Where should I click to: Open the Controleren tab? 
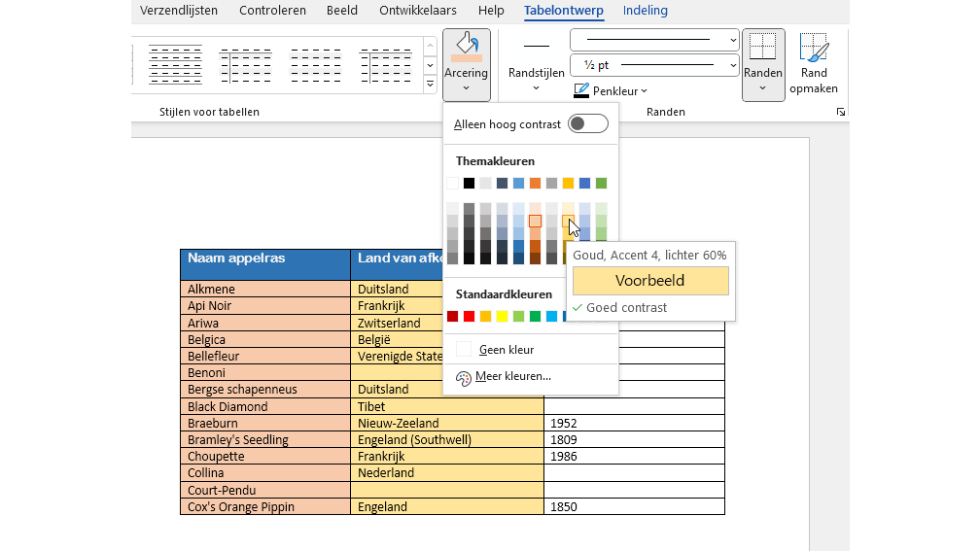point(272,11)
